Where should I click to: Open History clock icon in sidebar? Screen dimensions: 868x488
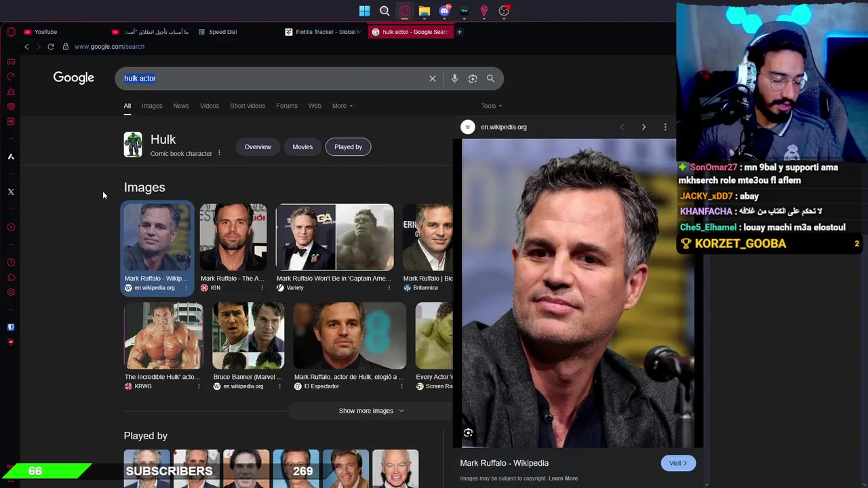point(11,262)
